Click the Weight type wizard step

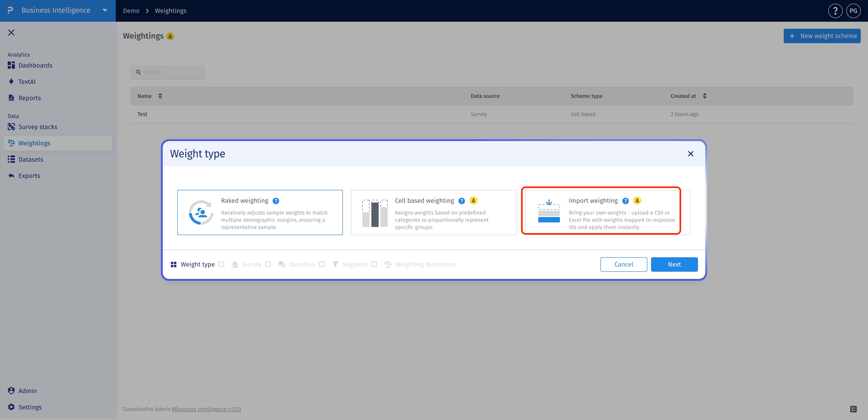pos(193,264)
